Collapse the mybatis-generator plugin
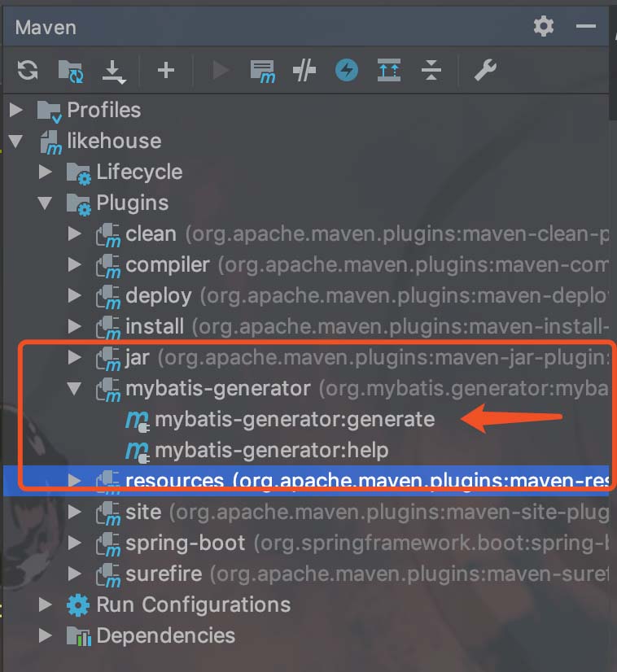Image resolution: width=617 pixels, height=672 pixels. click(x=74, y=388)
